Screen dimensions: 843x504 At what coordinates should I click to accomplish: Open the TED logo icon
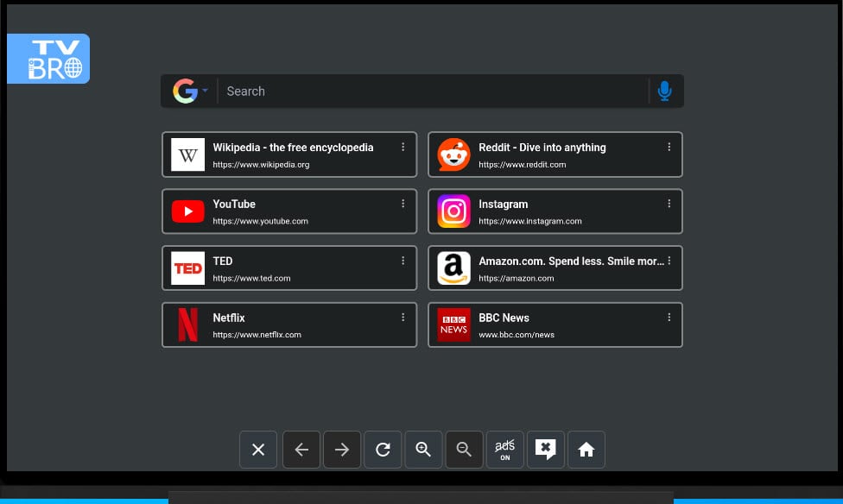point(187,268)
